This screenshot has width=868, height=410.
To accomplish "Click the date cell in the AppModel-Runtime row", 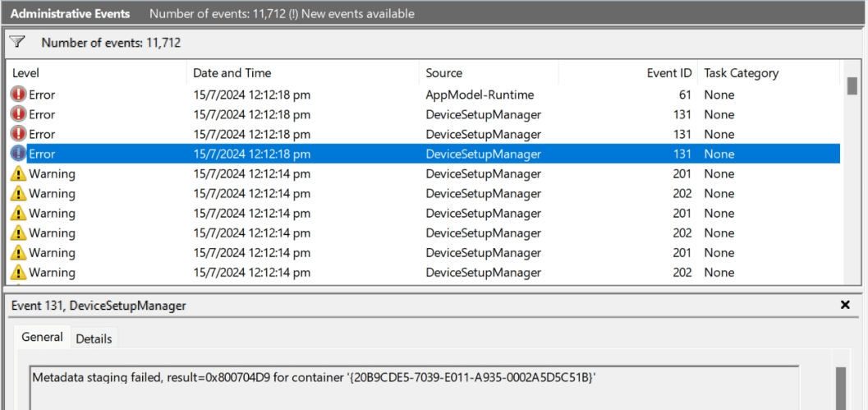I will [x=251, y=94].
